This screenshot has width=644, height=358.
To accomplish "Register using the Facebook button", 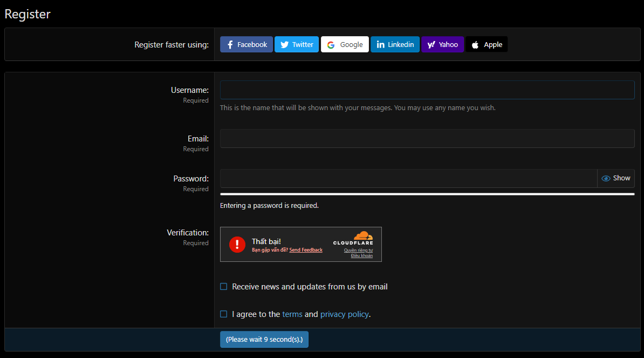I will [246, 44].
